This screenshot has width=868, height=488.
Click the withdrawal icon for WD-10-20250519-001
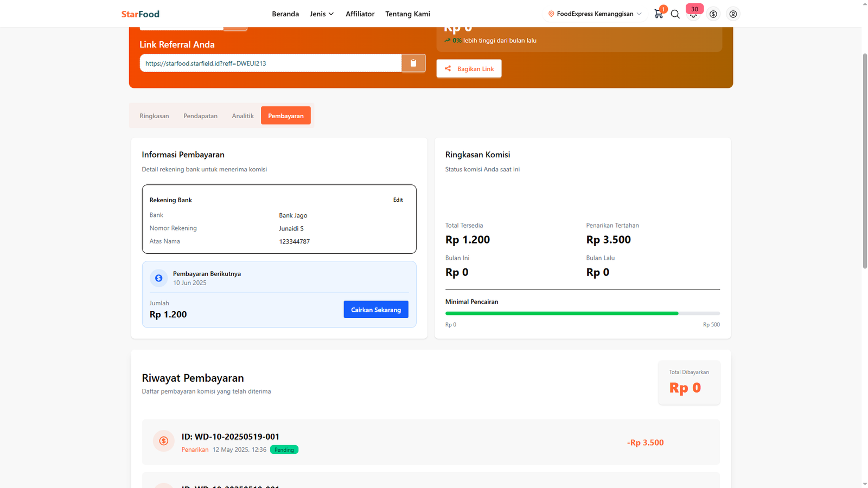point(163,441)
